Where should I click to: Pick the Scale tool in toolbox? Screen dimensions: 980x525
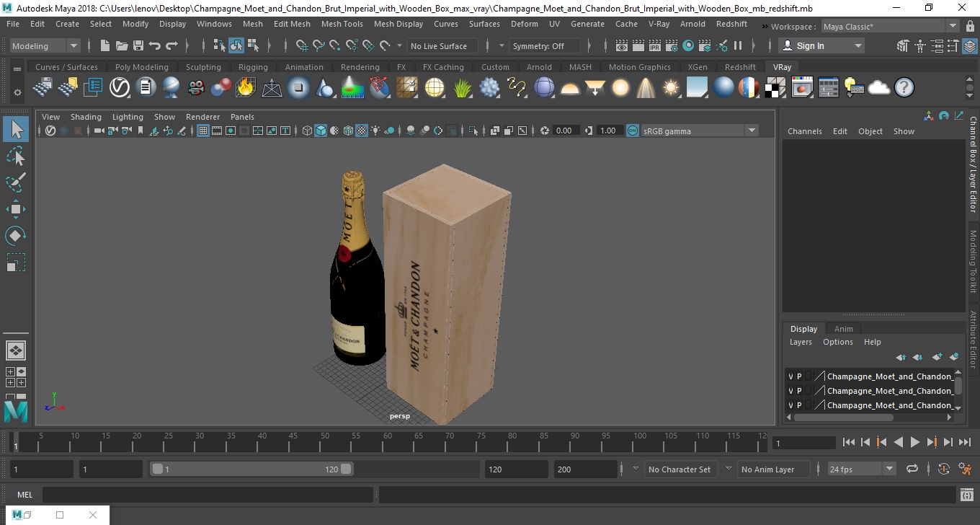pyautogui.click(x=16, y=262)
